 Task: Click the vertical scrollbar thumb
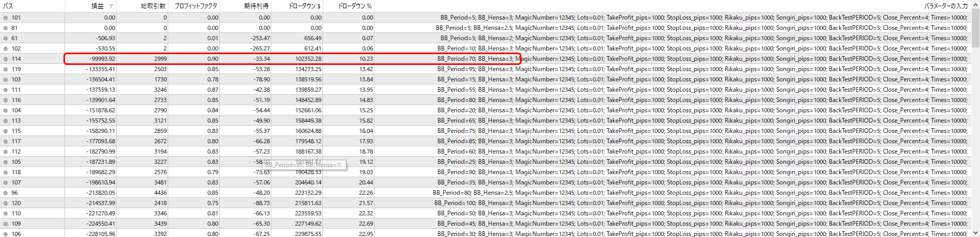pyautogui.click(x=975, y=29)
